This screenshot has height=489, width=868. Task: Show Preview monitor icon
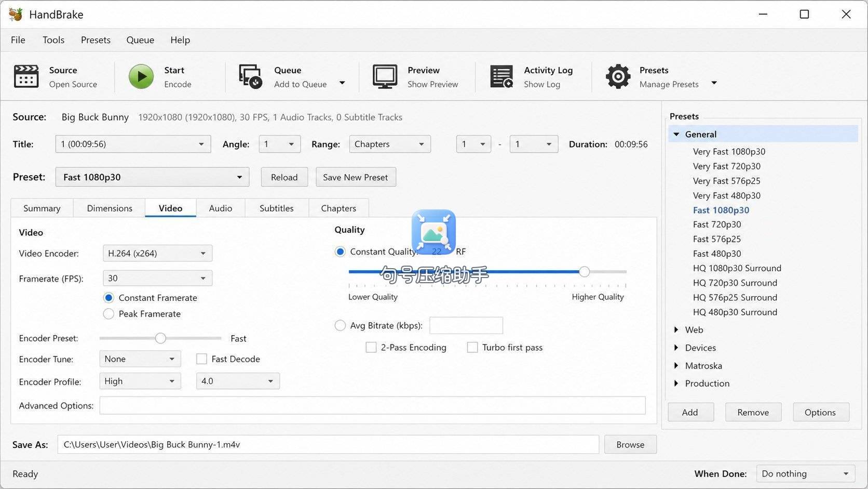(385, 76)
